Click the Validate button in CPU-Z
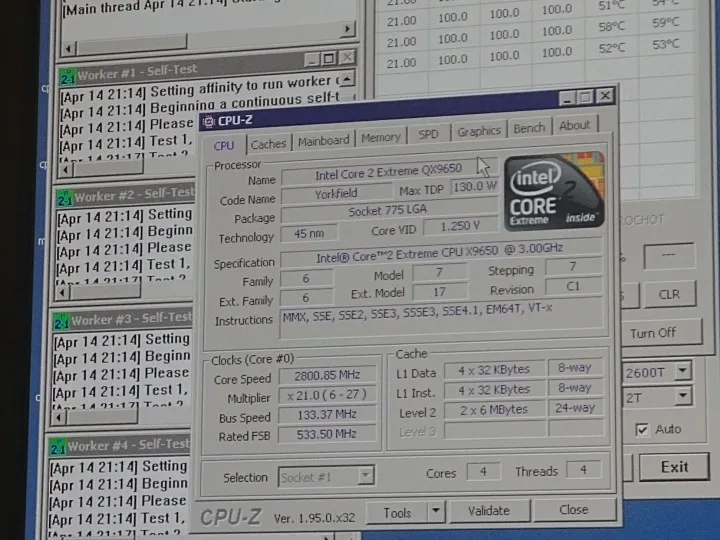Screen dimensions: 720x540 click(x=489, y=511)
